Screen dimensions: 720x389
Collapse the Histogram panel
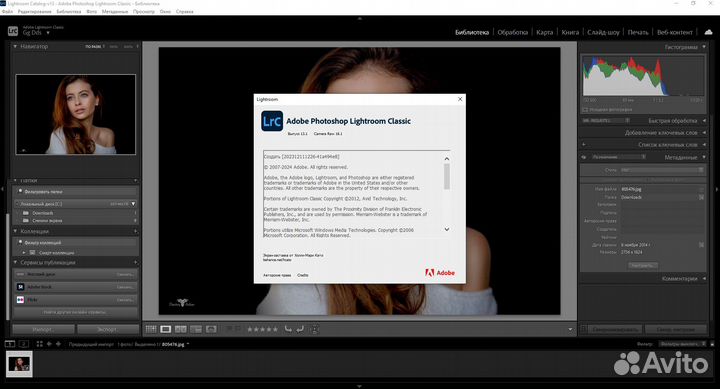pos(704,47)
